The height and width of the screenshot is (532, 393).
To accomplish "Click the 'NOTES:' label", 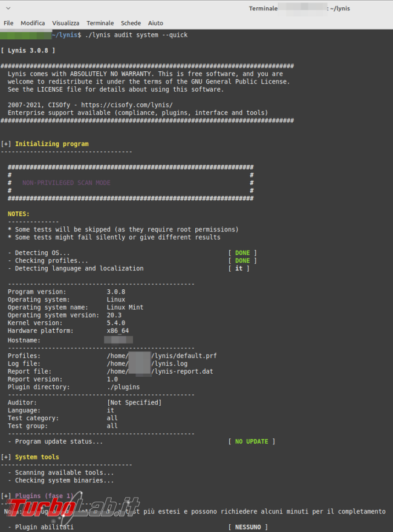I will coord(19,214).
